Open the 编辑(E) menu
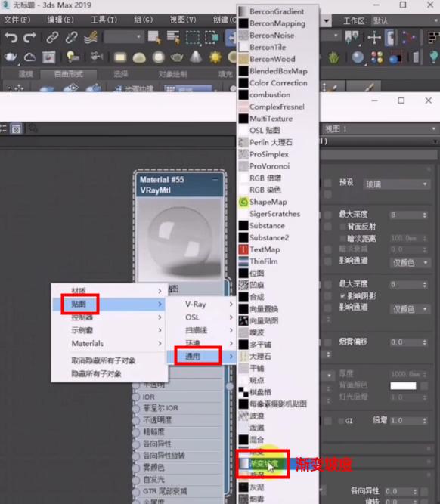Image resolution: width=440 pixels, height=504 pixels. (x=60, y=20)
